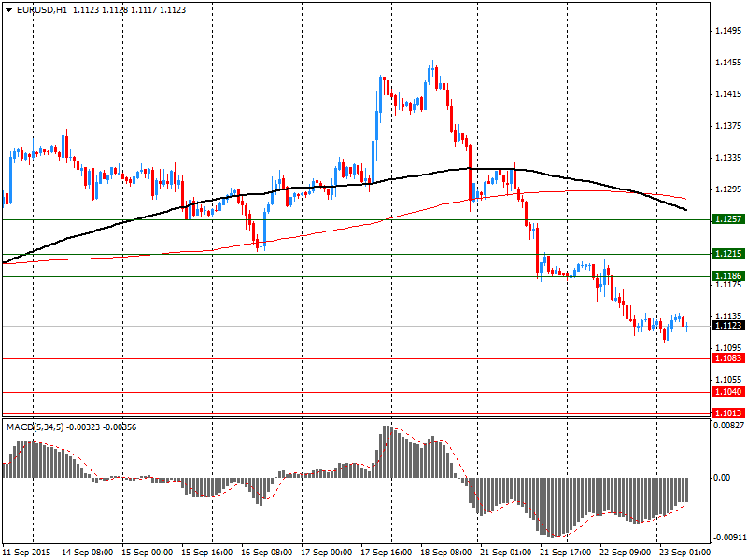Click the 1.1495 price axis value
This screenshot has height=560, width=747.
click(729, 31)
